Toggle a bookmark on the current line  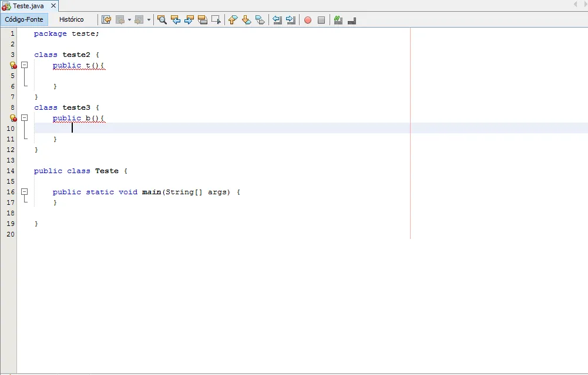coord(260,20)
